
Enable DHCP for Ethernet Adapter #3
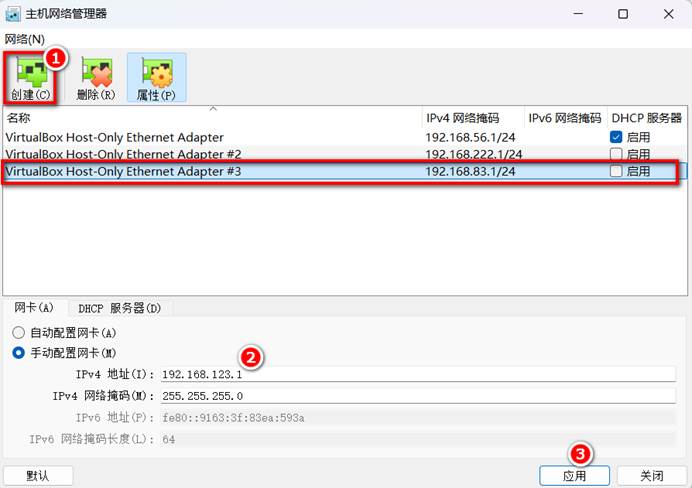(x=616, y=171)
